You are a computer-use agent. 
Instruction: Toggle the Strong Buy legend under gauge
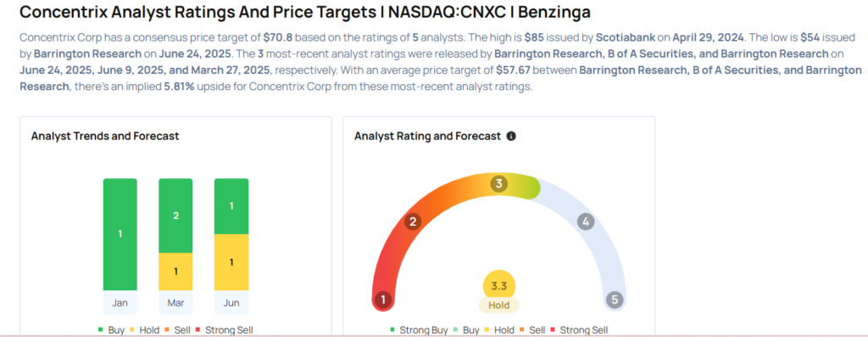(x=420, y=330)
